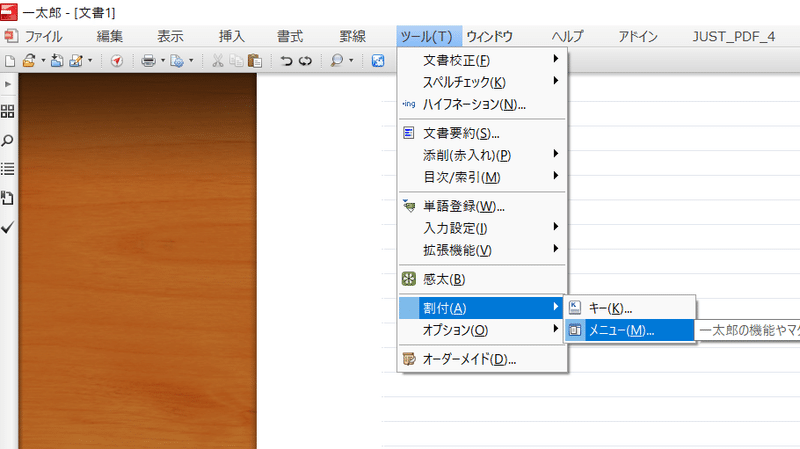Open the 編集 menu
This screenshot has width=800, height=449.
[110, 37]
